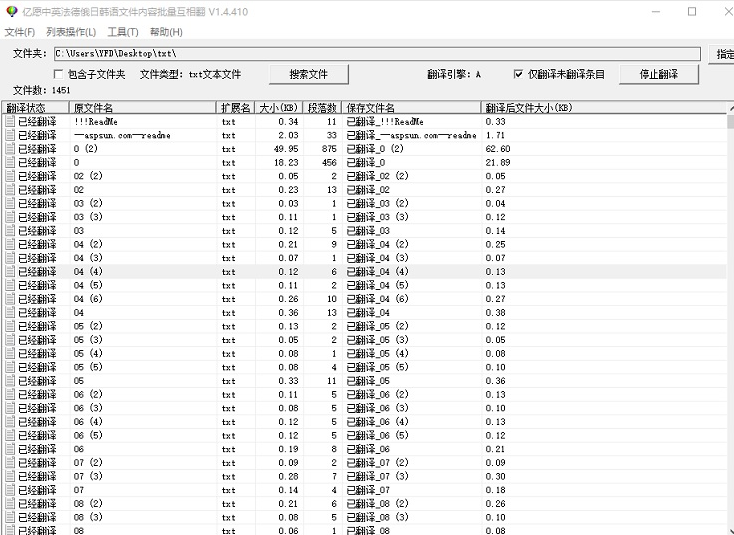734x535 pixels.
Task: Click the vertical scrollbar thumb of the file list
Action: click(731, 122)
